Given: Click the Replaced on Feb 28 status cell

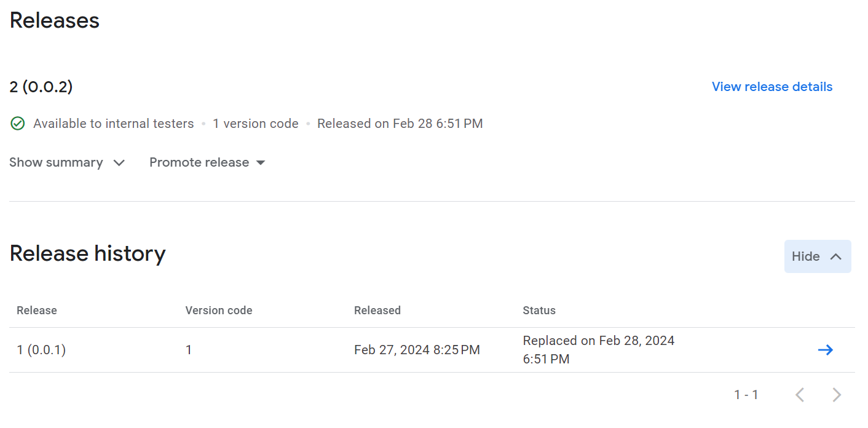Looking at the screenshot, I should click(598, 349).
